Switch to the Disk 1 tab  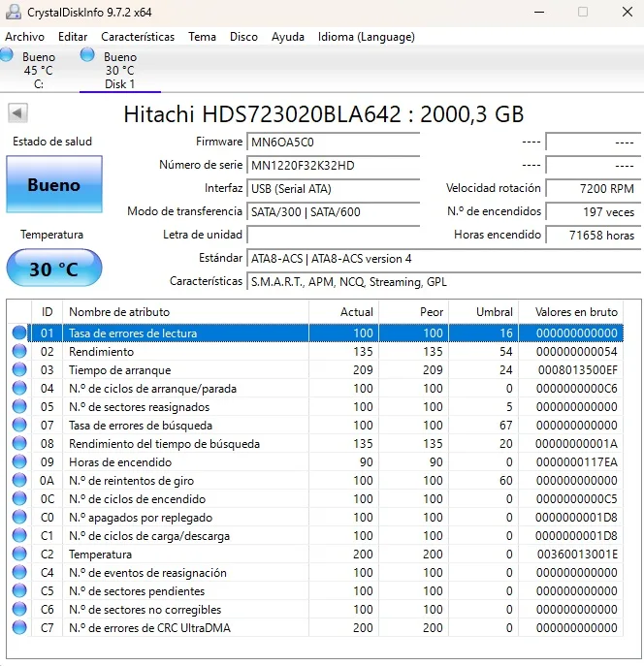click(x=118, y=70)
